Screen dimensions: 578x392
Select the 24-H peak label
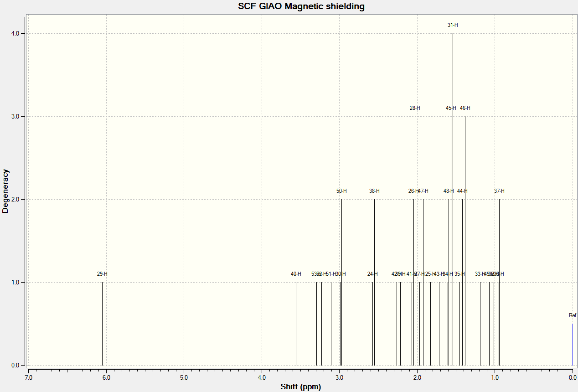tap(372, 274)
